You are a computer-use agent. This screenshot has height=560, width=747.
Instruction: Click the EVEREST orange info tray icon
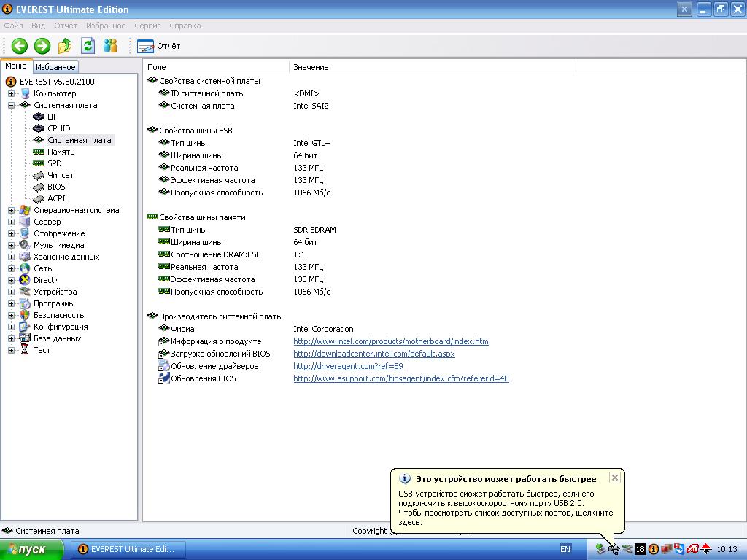654,550
